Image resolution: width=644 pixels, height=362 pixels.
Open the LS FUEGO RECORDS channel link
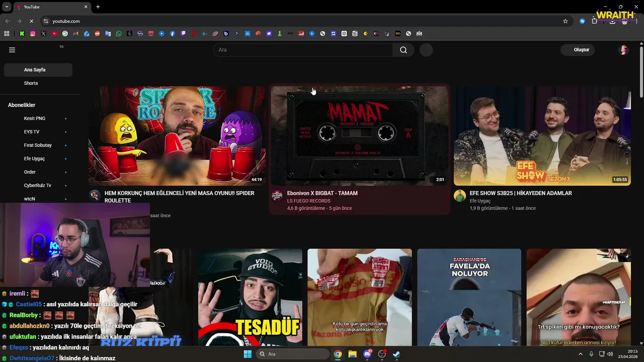[308, 201]
